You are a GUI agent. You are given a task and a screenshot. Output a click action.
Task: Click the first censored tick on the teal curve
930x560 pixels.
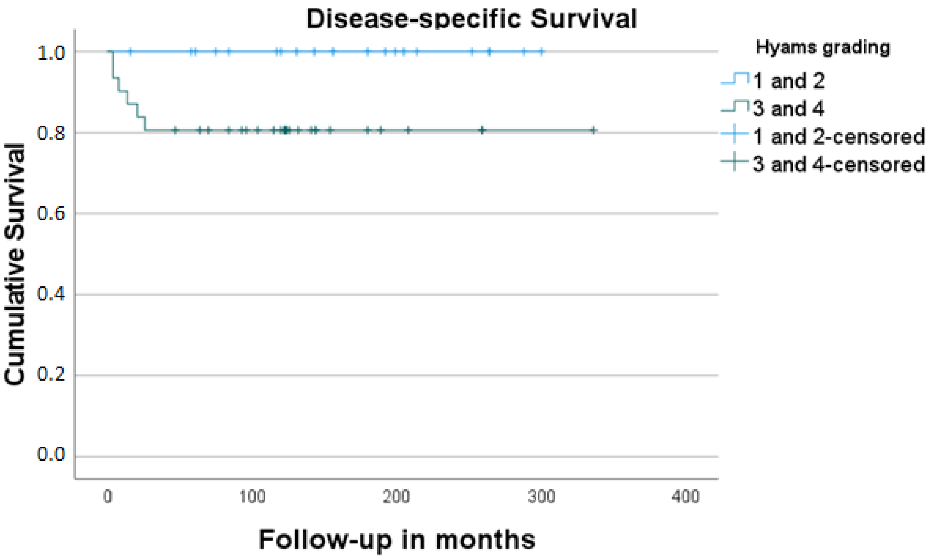click(175, 130)
